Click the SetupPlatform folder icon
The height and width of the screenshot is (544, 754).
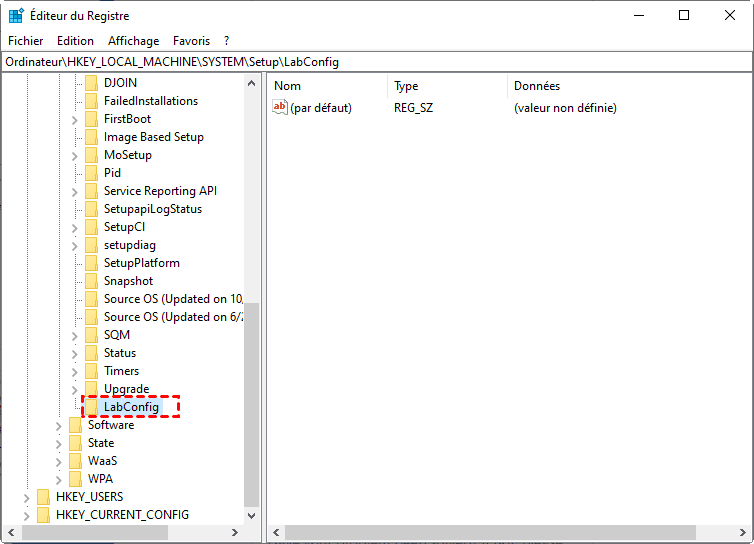91,263
